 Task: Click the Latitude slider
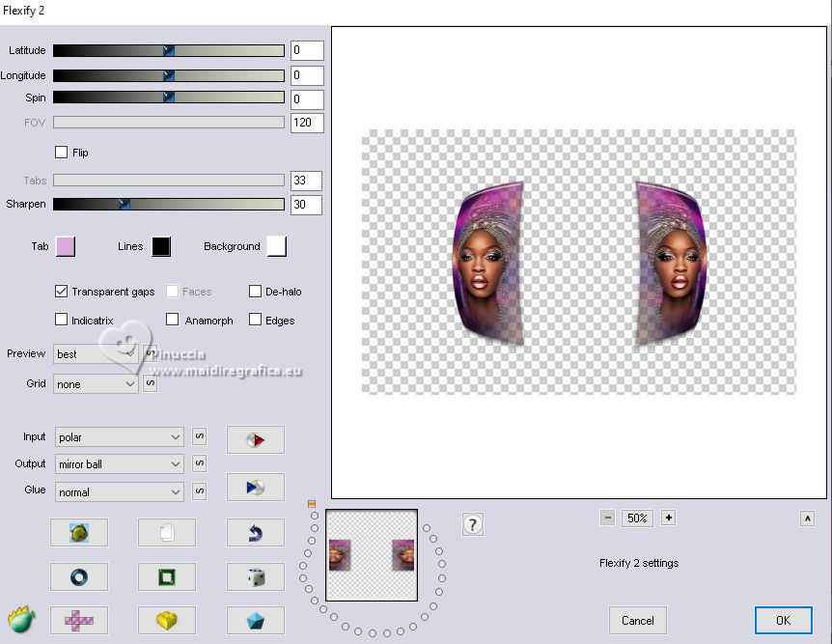(169, 50)
